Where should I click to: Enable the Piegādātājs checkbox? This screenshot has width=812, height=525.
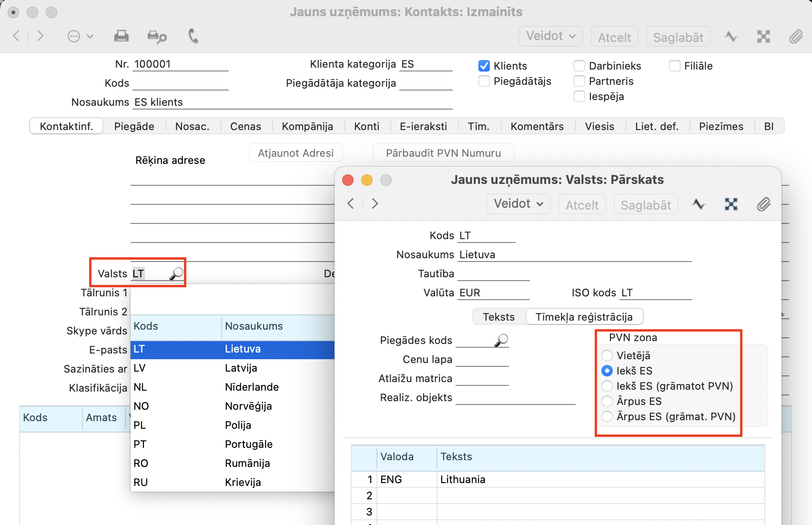(484, 81)
